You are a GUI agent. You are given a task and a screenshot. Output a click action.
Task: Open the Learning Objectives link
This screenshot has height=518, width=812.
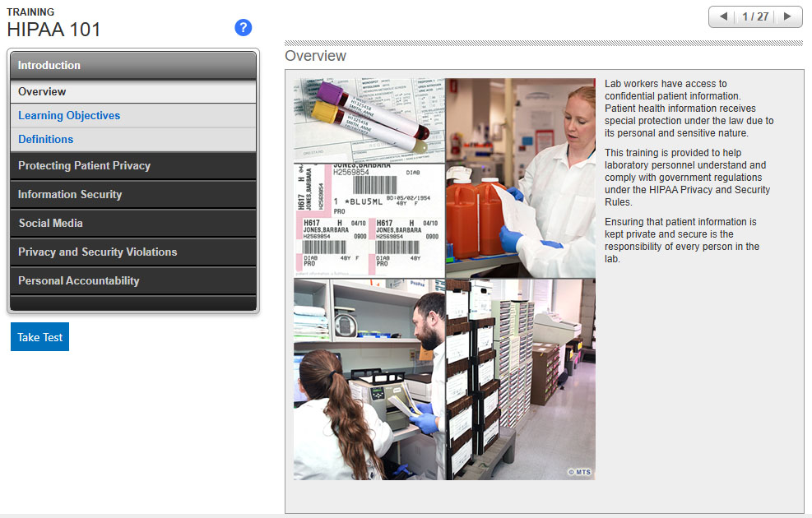pos(69,116)
